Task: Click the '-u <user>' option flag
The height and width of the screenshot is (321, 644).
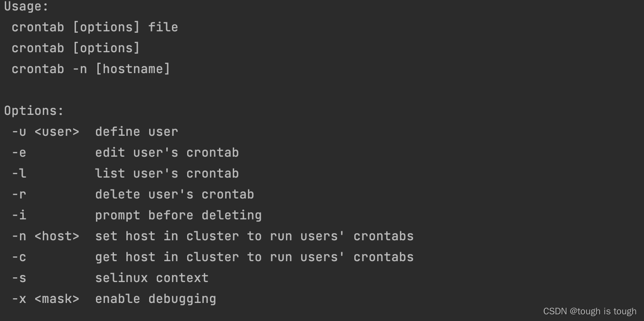Action: point(46,132)
